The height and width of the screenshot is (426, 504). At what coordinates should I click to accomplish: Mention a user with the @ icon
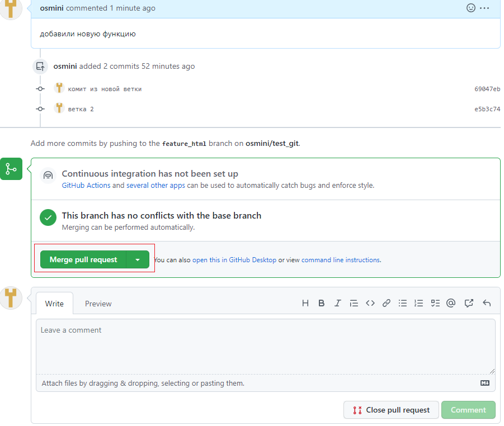(x=451, y=303)
